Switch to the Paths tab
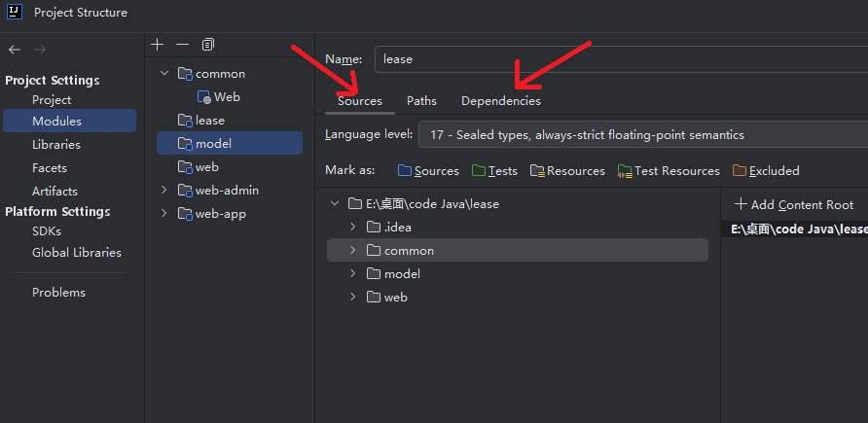This screenshot has width=868, height=423. click(x=421, y=101)
